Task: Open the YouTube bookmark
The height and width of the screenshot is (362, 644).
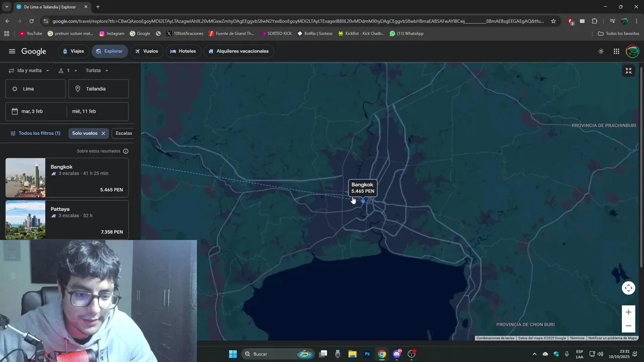Action: (31, 34)
